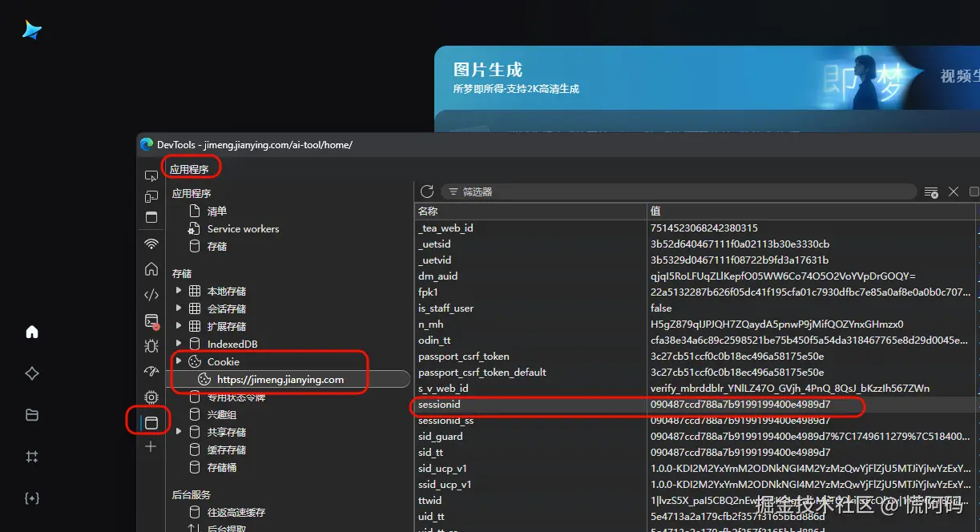Click the plus icon to add DevTools tool
The height and width of the screenshot is (532, 980).
click(x=151, y=446)
